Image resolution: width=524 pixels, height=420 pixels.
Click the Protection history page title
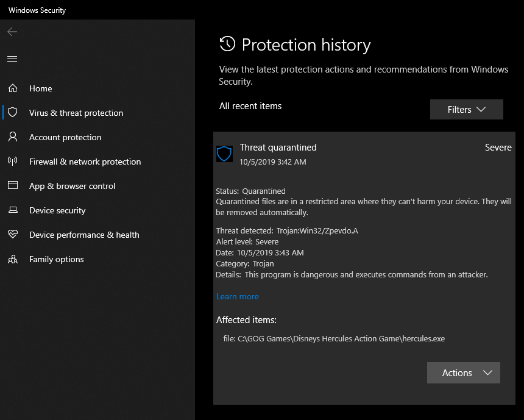pyautogui.click(x=306, y=45)
